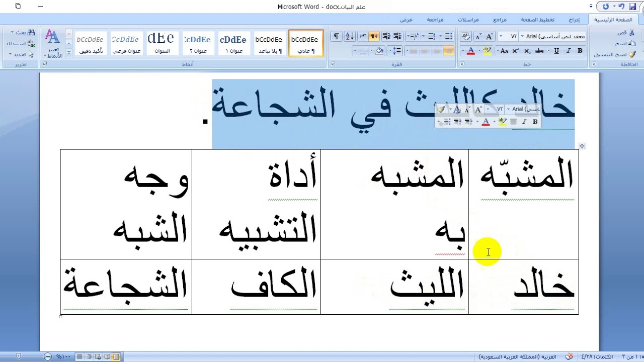Click Clear Formatting eraser icon
Viewport: 644px width, 362px height.
coord(466,36)
